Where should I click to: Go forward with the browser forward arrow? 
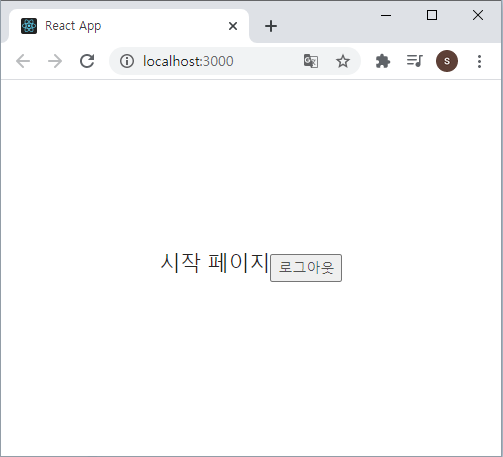55,61
